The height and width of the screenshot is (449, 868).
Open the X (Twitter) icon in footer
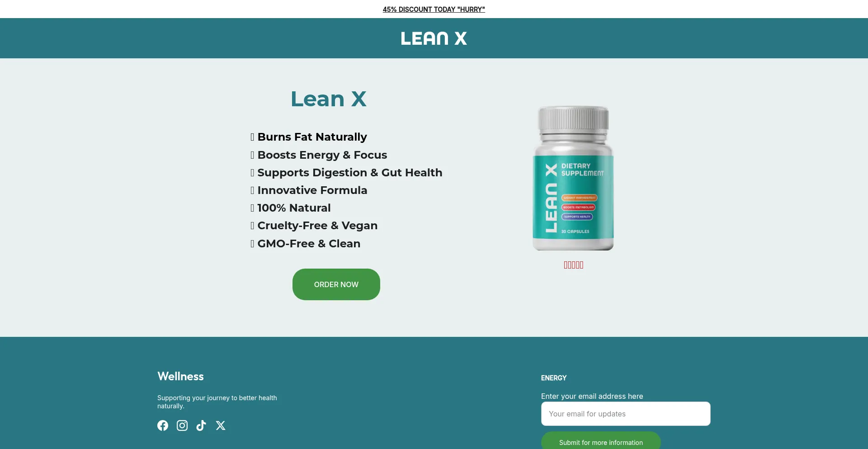(221, 425)
